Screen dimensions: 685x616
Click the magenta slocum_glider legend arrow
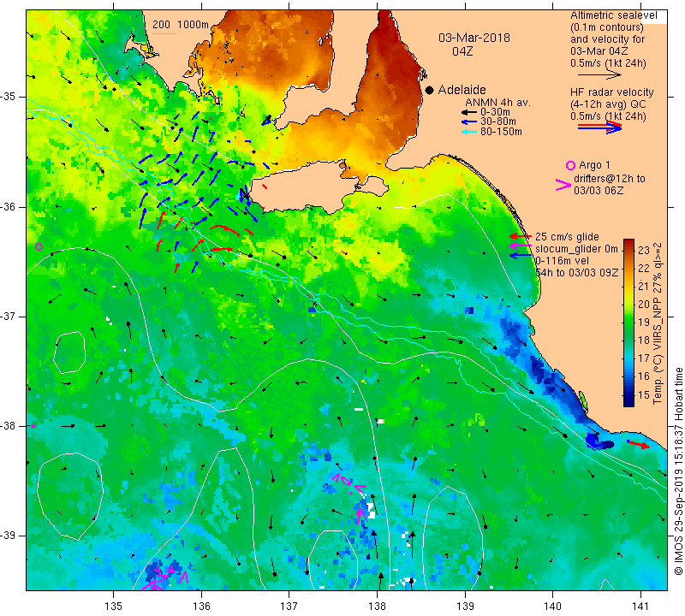[x=521, y=246]
